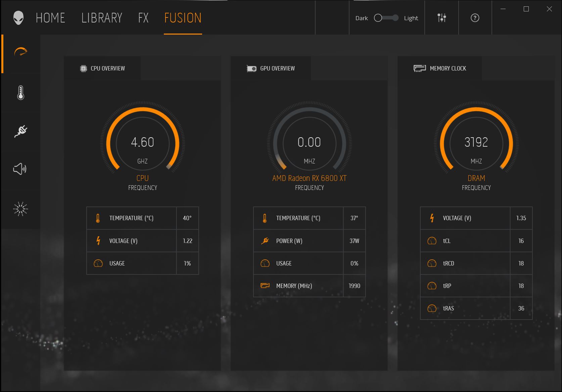Open the Power plug sidebar section
Screen dimensions: 562x392
21,131
